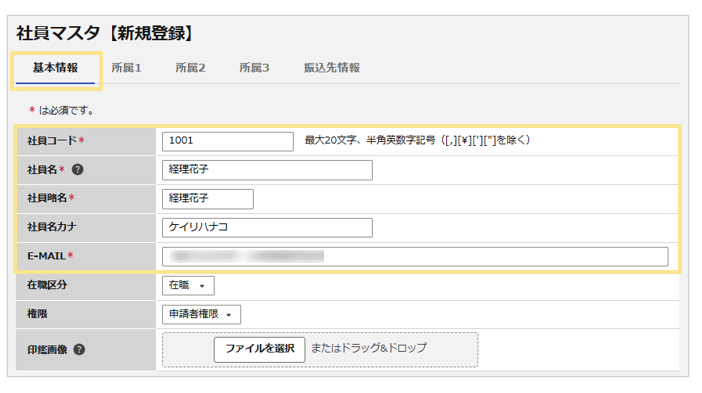Screen dimensions: 702x393
Task: Open help icon beside 社員名 label
Action: pyautogui.click(x=77, y=170)
